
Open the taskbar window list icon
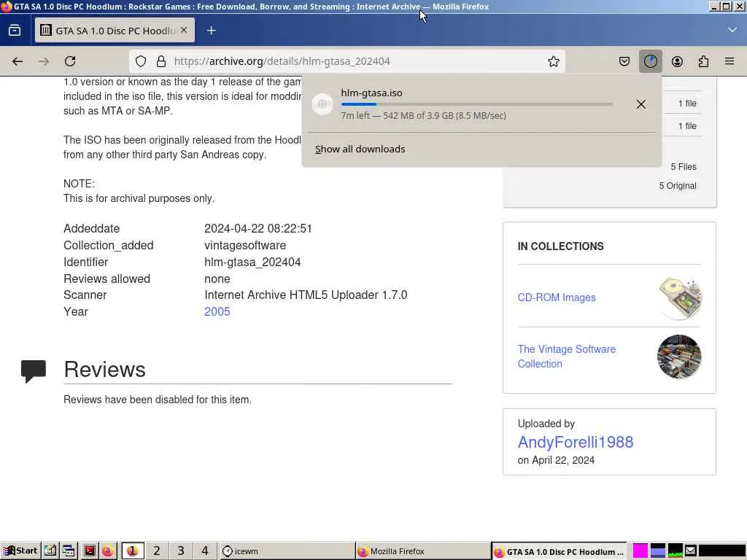pos(69,551)
